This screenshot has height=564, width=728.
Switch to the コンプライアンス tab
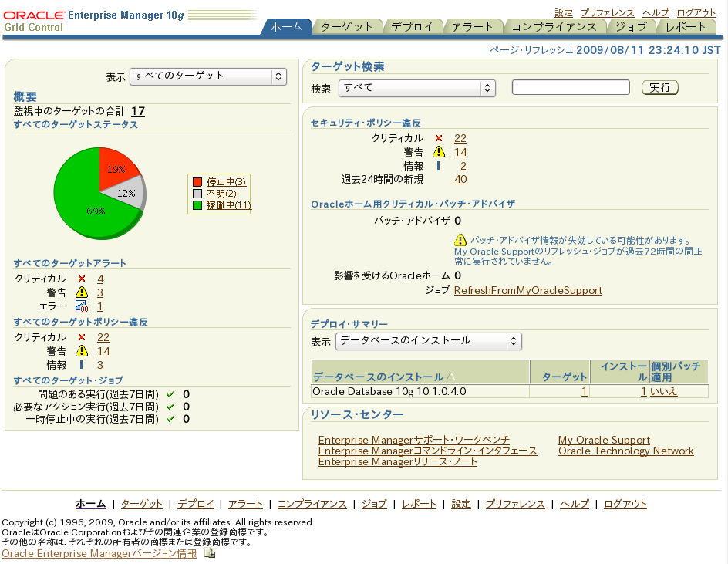[x=554, y=27]
